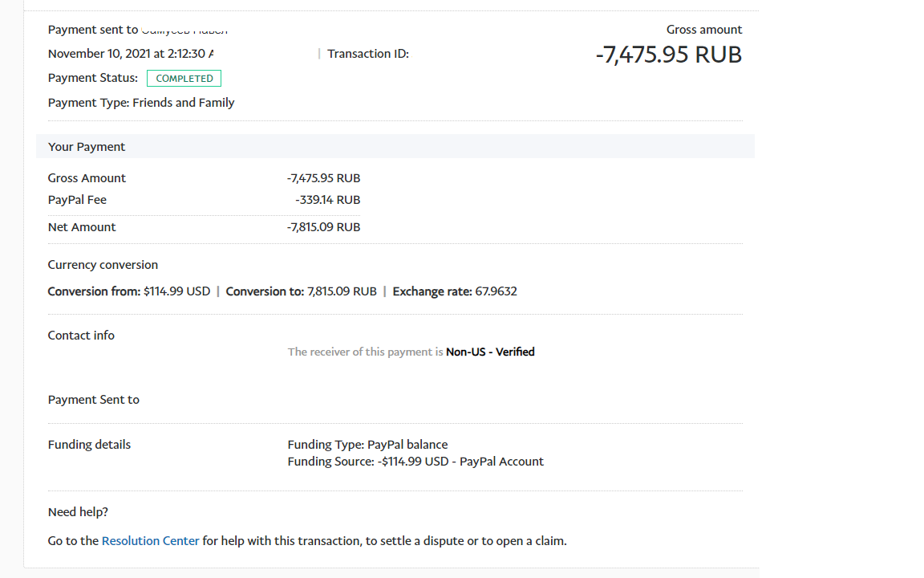The height and width of the screenshot is (578, 924).
Task: Click the 'Currency conversion' heading
Action: pos(103,265)
